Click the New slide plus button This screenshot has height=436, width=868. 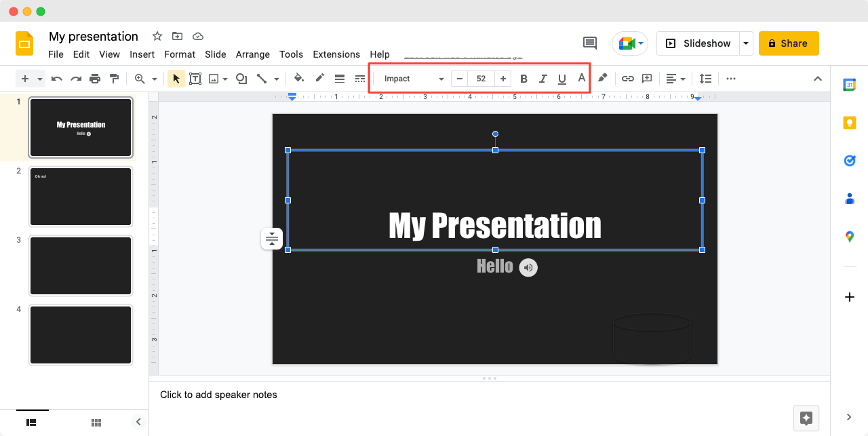25,79
